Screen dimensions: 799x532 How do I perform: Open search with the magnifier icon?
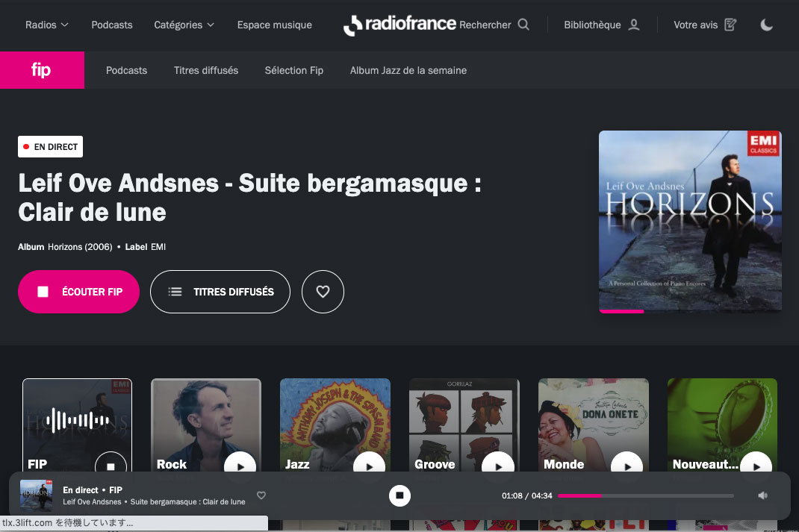pyautogui.click(x=523, y=25)
